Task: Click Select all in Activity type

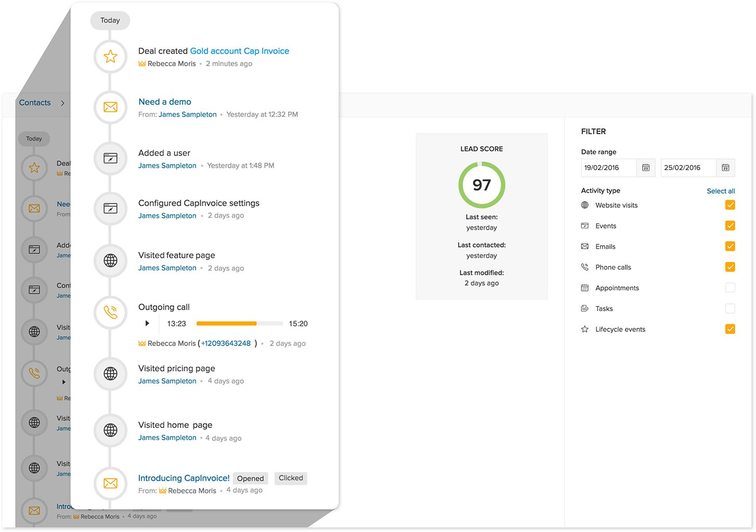Action: (721, 191)
